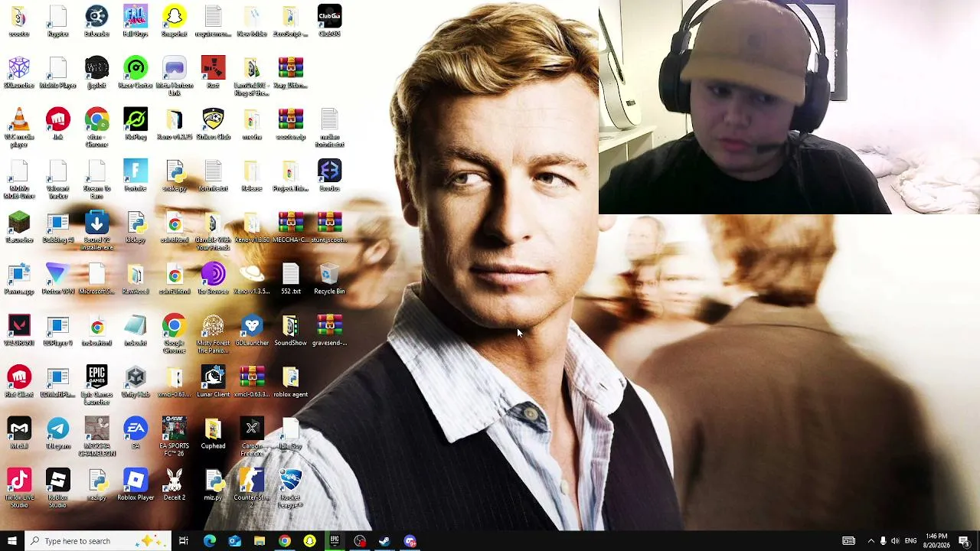Image resolution: width=980 pixels, height=551 pixels.
Task: Select the snake.py Python file
Action: [x=175, y=176]
